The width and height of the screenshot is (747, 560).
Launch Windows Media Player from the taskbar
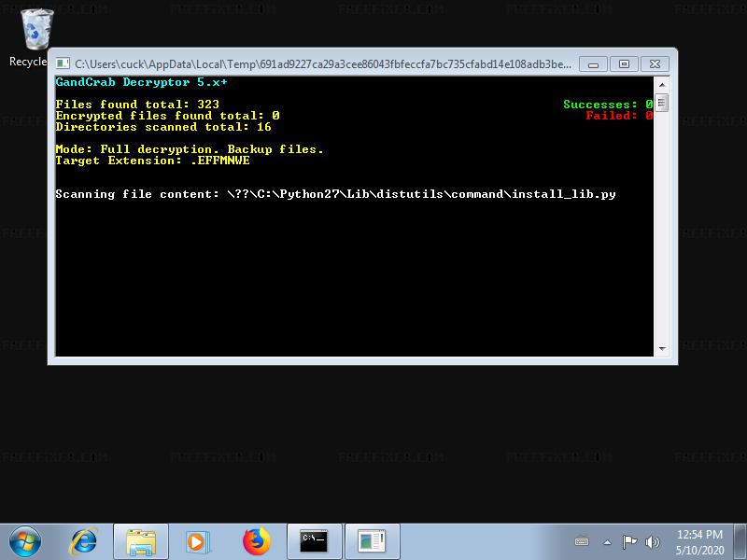[x=197, y=542]
